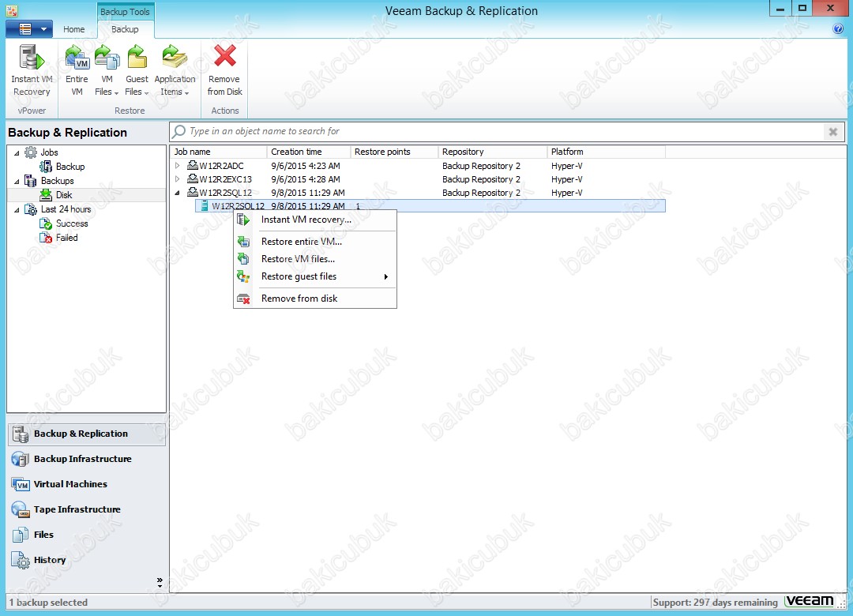The image size is (853, 616).
Task: Choose Remove from disk in context menu
Action: [x=315, y=299]
